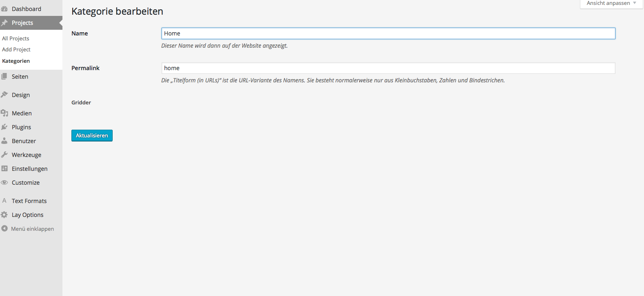Viewport: 644px width, 296px height.
Task: Click the Plugins plug icon
Action: [x=4, y=127]
